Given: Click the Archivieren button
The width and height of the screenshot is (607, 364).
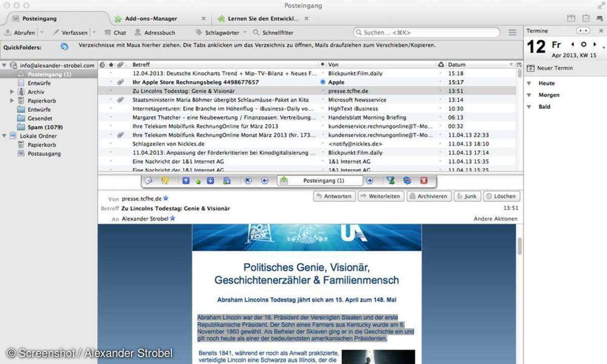Looking at the screenshot, I should click(429, 196).
